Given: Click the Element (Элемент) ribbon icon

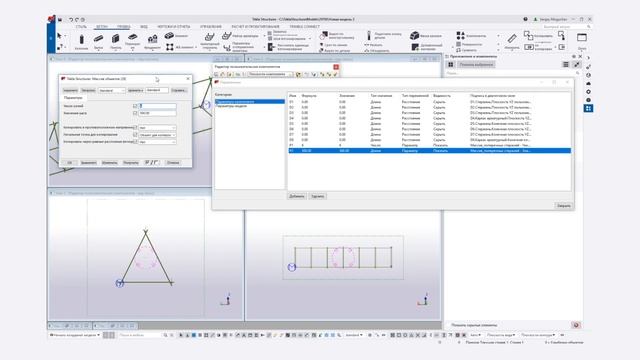Looking at the screenshot, I should pos(169,36).
